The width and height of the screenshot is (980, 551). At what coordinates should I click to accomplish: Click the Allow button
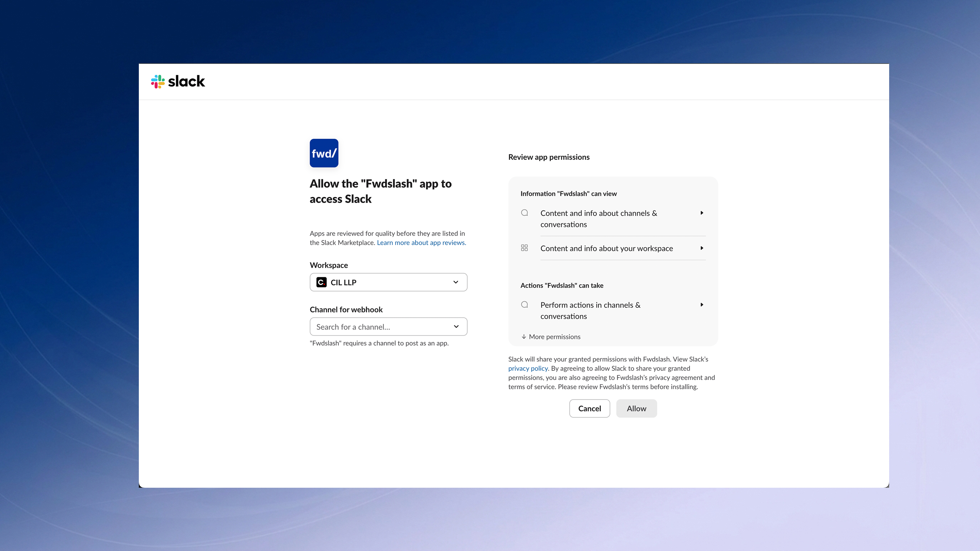pyautogui.click(x=636, y=408)
